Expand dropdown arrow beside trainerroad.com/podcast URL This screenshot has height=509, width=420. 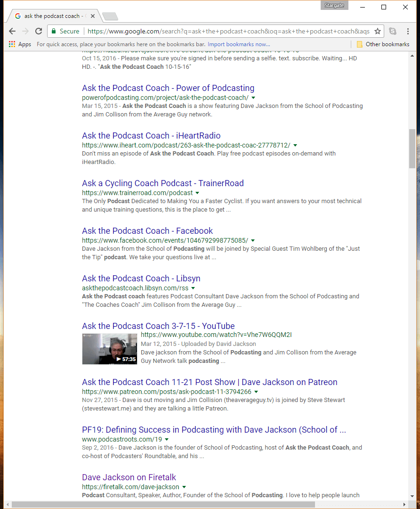pyautogui.click(x=197, y=193)
